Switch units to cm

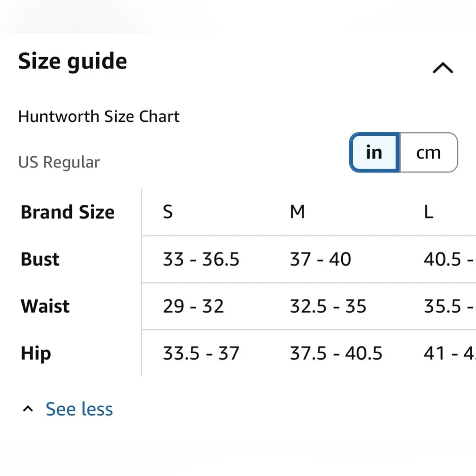click(x=428, y=153)
